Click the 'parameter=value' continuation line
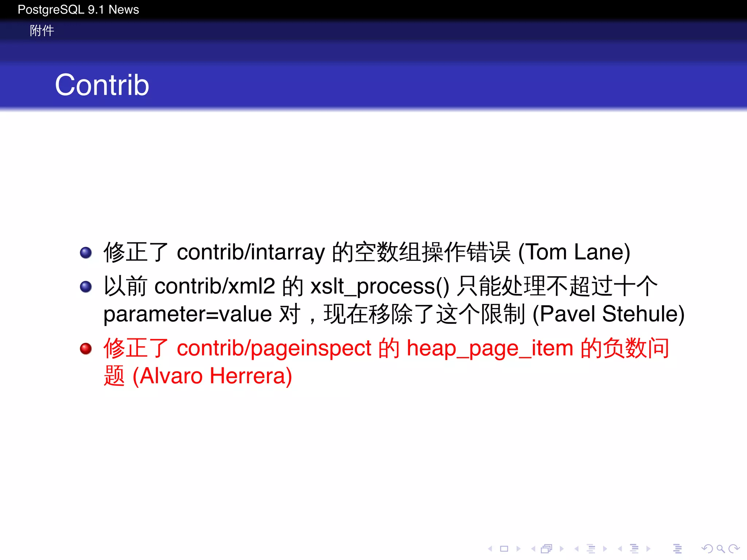 (x=394, y=314)
